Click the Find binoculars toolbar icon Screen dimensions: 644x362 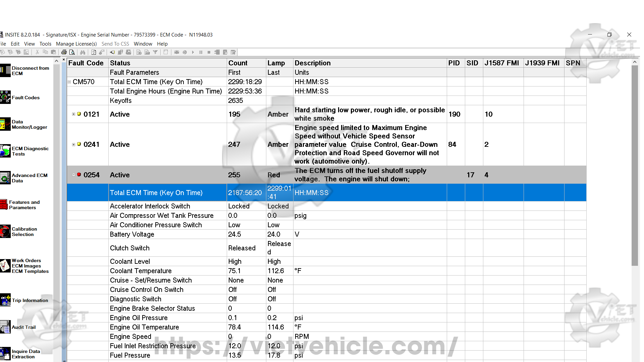(x=83, y=52)
